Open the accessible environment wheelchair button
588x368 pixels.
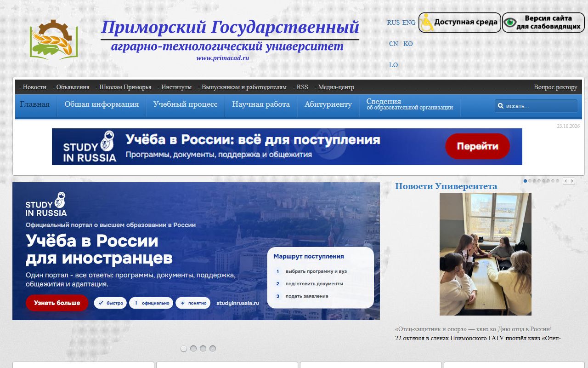click(x=459, y=23)
